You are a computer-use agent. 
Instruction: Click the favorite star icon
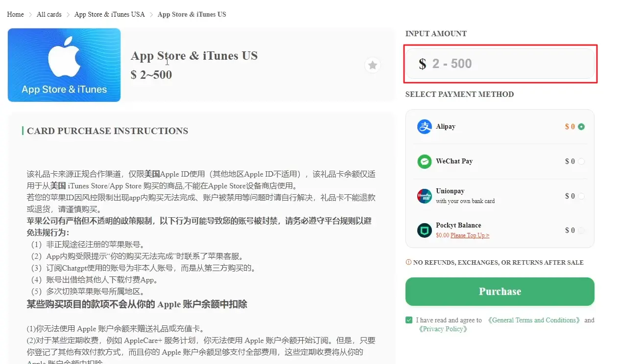click(x=373, y=65)
